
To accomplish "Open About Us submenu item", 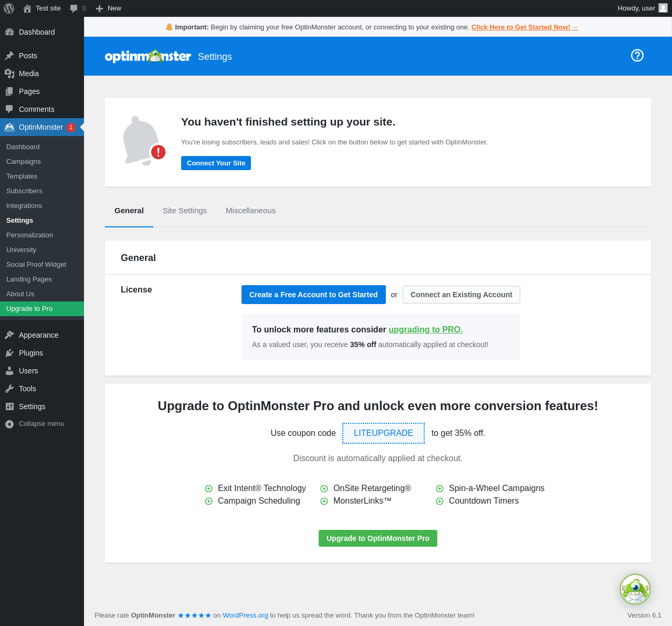I will pos(42,294).
